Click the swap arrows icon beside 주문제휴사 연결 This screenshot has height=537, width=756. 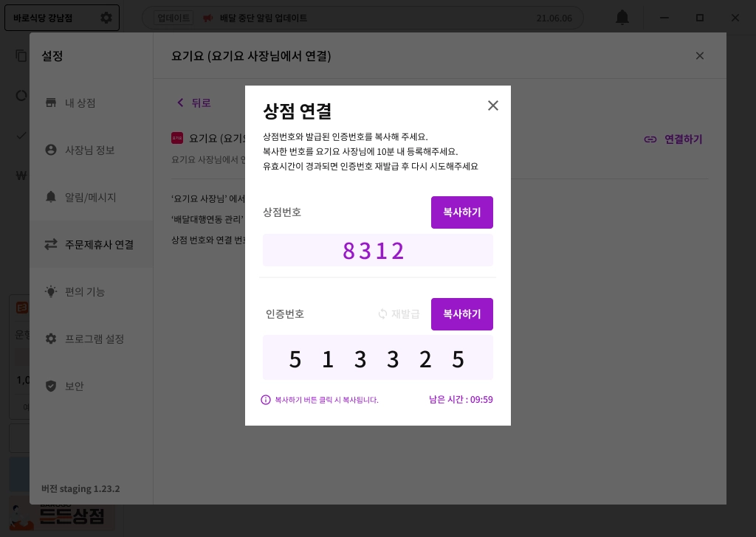click(x=51, y=244)
